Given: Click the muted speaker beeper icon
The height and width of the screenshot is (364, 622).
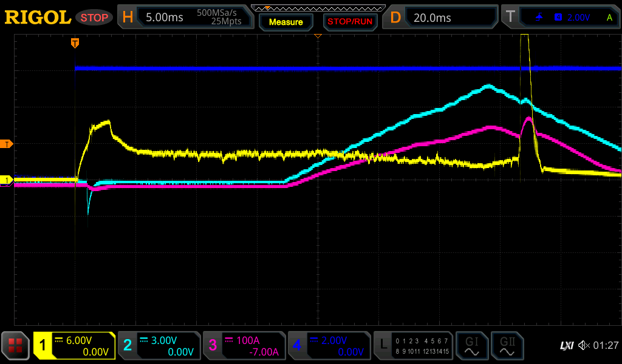Looking at the screenshot, I should click(x=584, y=345).
